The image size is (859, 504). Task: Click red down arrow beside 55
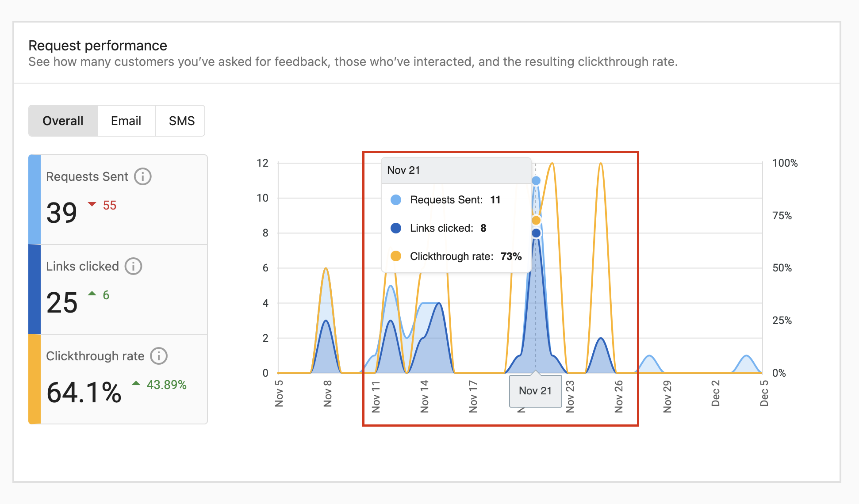coord(92,204)
